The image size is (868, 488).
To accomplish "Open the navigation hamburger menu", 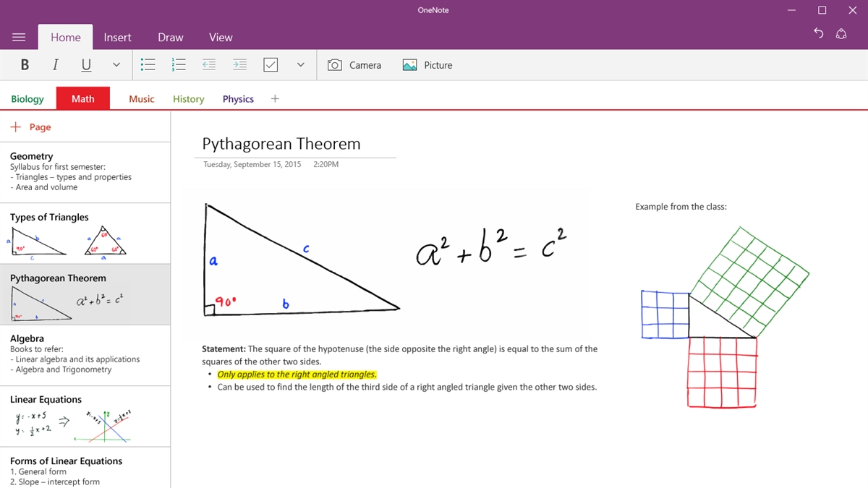I will point(19,37).
